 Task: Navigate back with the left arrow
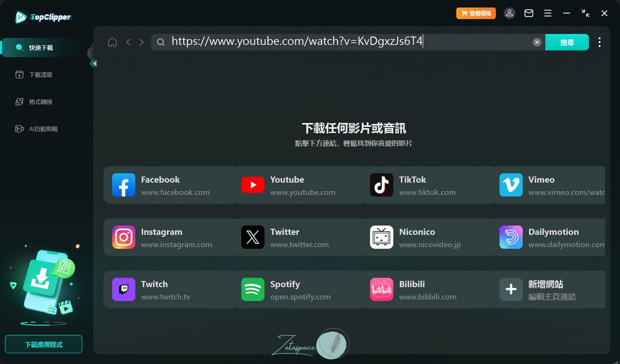click(128, 42)
